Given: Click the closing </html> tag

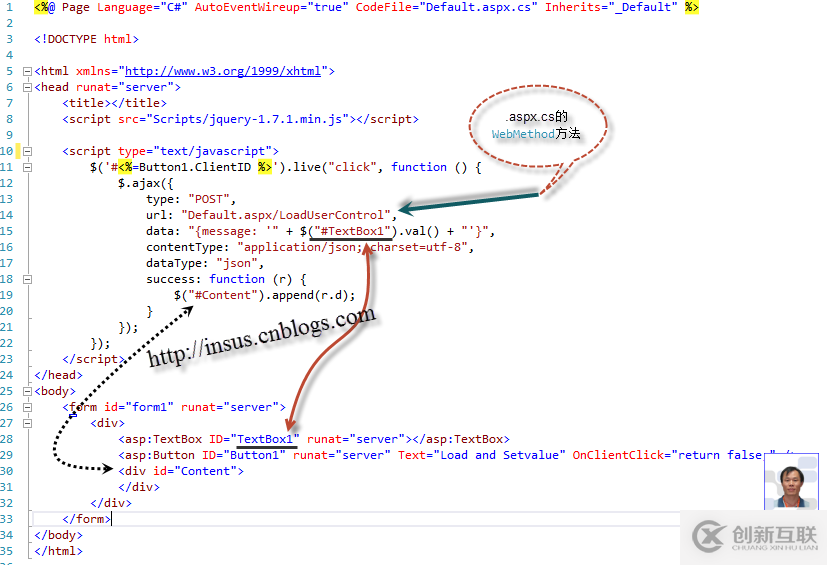Looking at the screenshot, I should pyautogui.click(x=59, y=551).
